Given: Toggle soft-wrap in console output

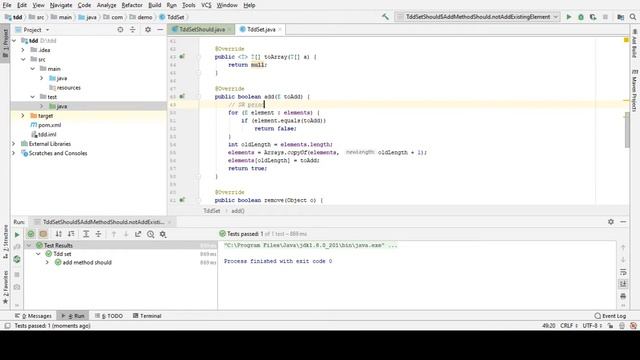Looking at the screenshot, I should (623, 272).
